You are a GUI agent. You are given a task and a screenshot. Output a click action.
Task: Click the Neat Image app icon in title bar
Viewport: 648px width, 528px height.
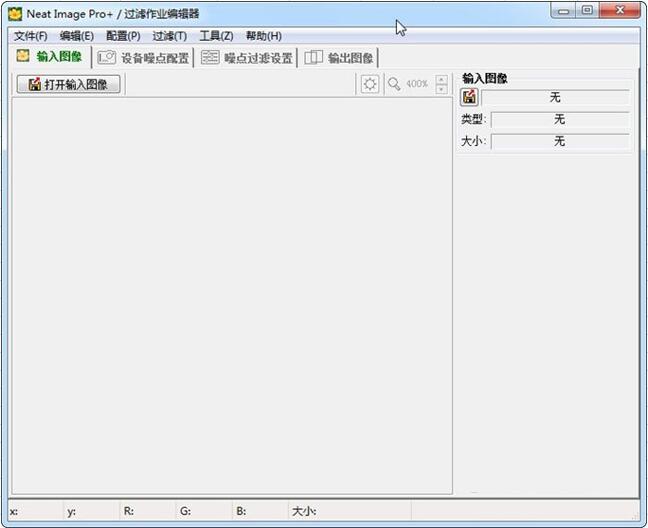pyautogui.click(x=15, y=14)
